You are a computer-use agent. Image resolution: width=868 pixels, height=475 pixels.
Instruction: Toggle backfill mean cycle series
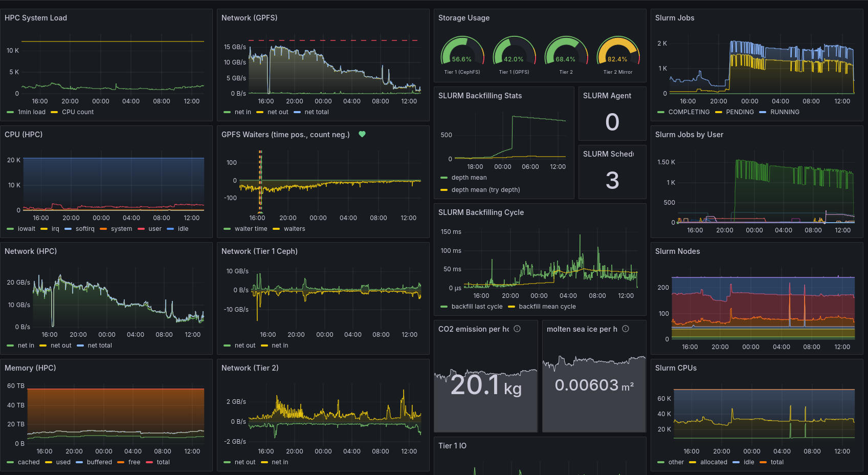pyautogui.click(x=547, y=307)
